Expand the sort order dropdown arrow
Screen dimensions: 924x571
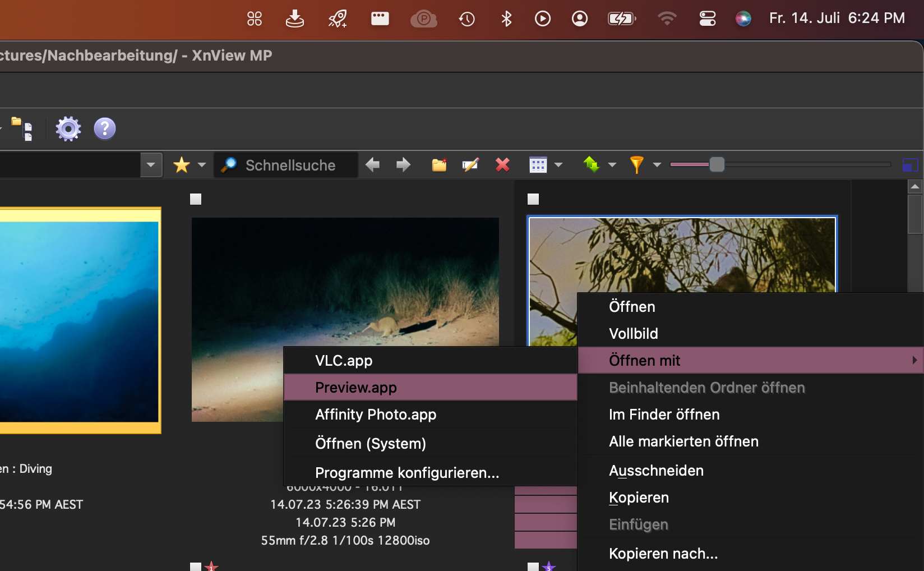point(612,165)
